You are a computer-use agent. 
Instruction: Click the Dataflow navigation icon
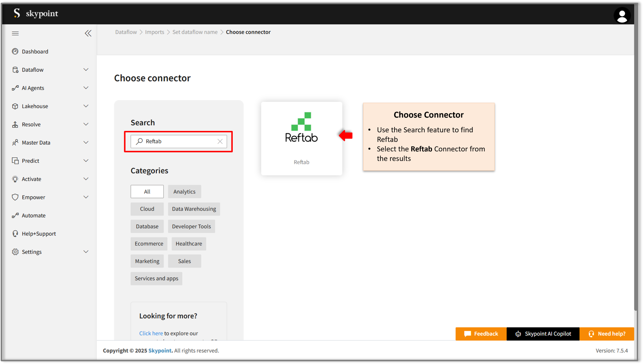[x=15, y=70]
